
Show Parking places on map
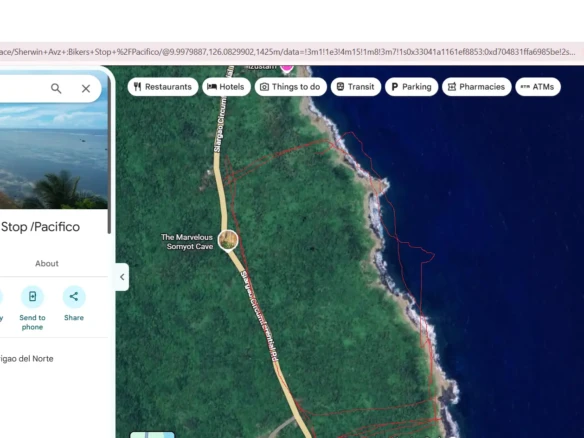[411, 87]
